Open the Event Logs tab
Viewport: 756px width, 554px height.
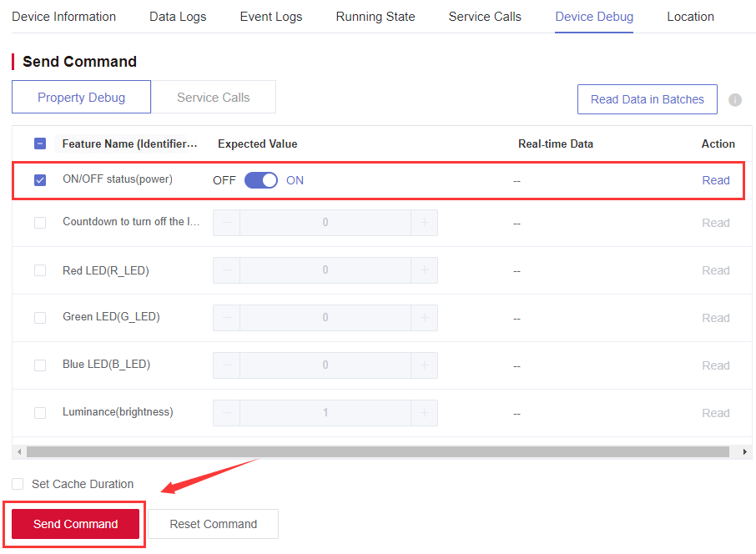pos(271,17)
